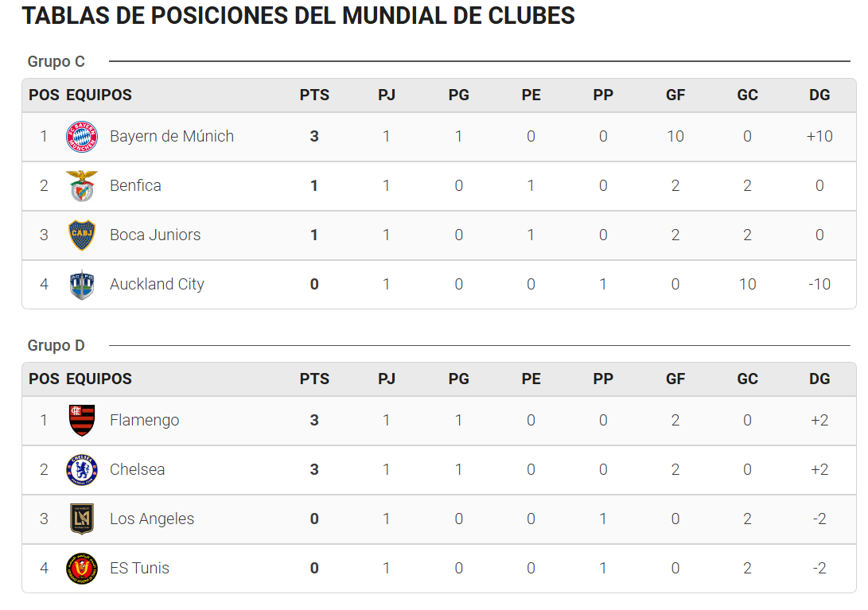Click the Bayern de Múnich club crest

point(82,137)
